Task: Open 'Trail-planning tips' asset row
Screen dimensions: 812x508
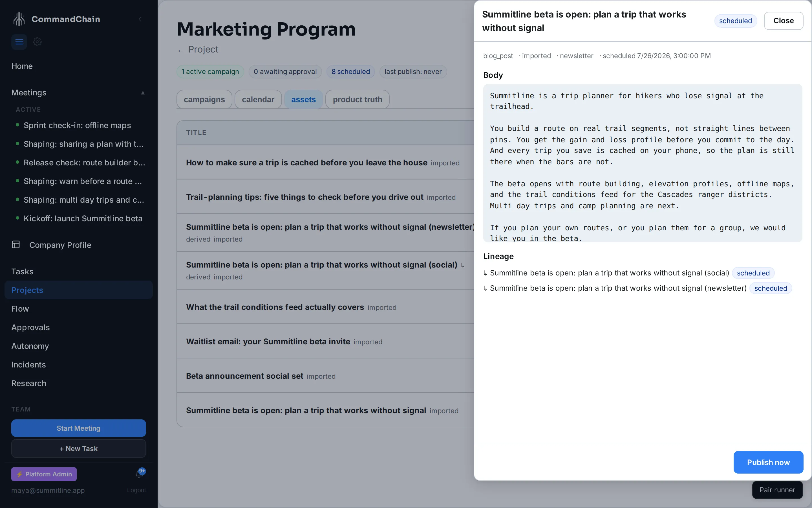Action: (325, 197)
